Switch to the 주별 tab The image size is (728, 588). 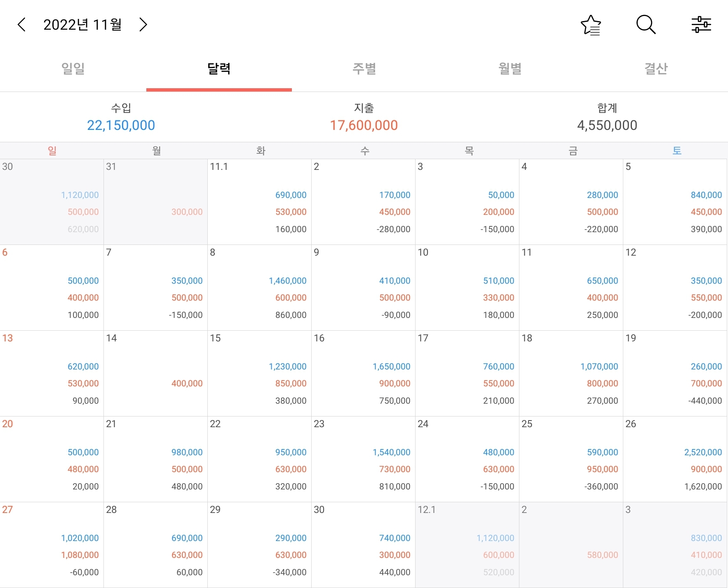[364, 68]
